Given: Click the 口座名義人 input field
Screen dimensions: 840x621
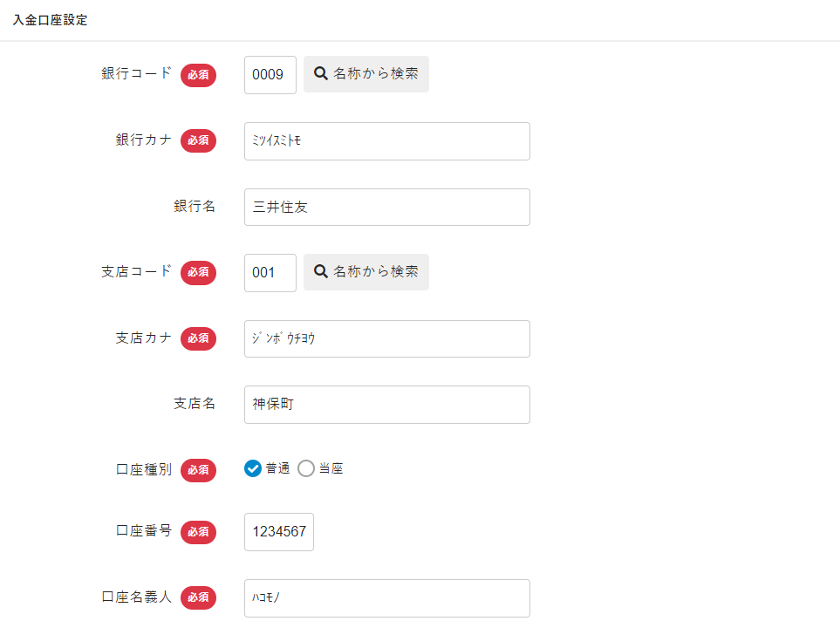Looking at the screenshot, I should coord(386,598).
